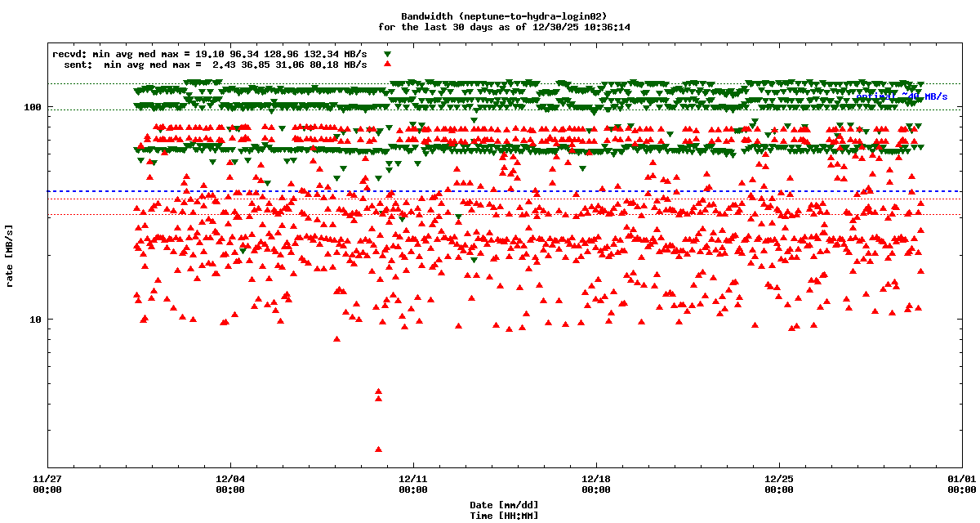The image size is (980, 523).
Task: Click the 'Date [mm/dd]' axis label
Action: tap(504, 505)
